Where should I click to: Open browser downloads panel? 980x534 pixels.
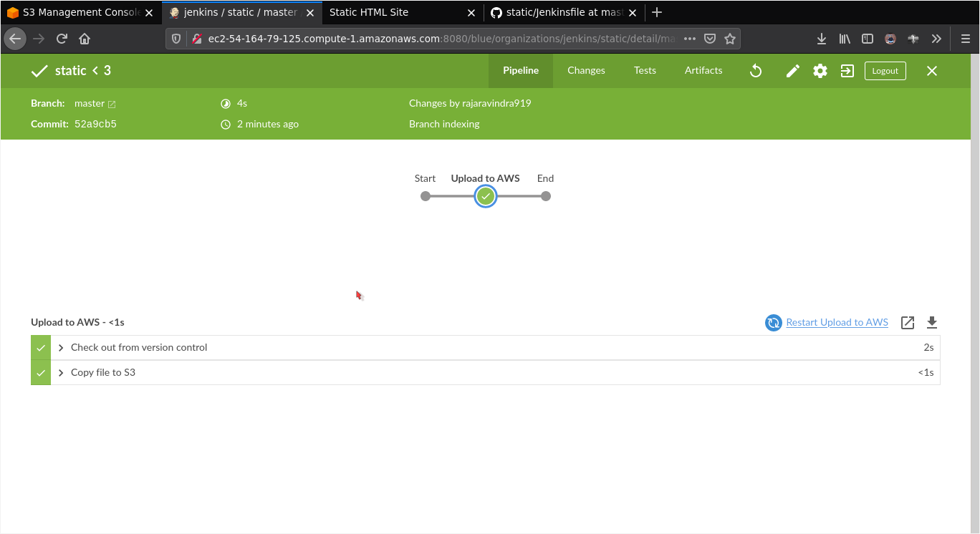[822, 39]
